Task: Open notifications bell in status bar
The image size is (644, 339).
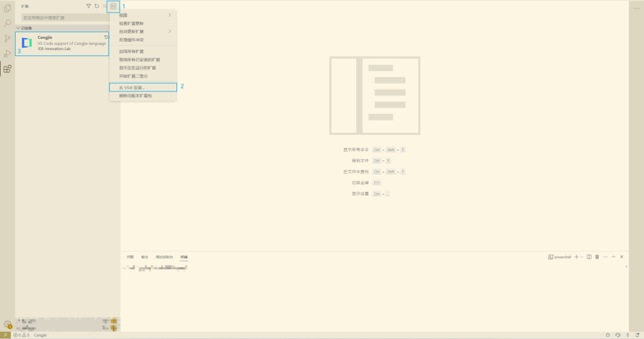Action: tap(637, 335)
